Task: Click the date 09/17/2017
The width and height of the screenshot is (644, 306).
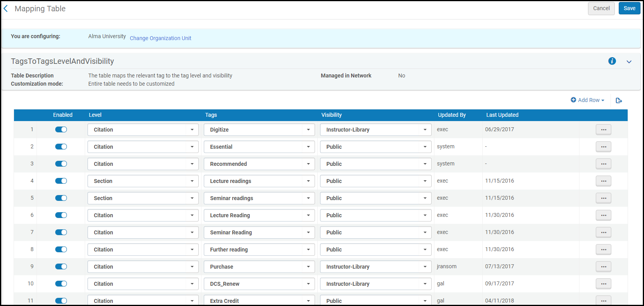Action: tap(499, 283)
